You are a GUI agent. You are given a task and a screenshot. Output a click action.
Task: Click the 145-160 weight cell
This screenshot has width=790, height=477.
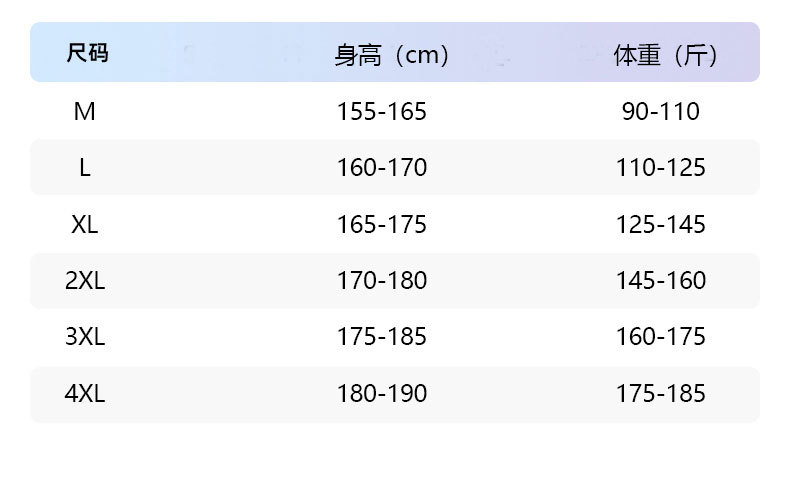pos(660,281)
